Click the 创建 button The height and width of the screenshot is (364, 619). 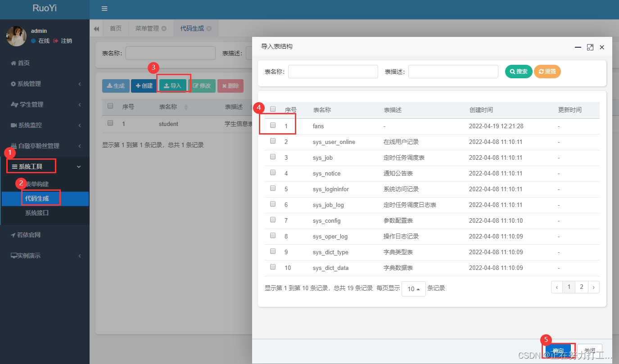(x=144, y=86)
